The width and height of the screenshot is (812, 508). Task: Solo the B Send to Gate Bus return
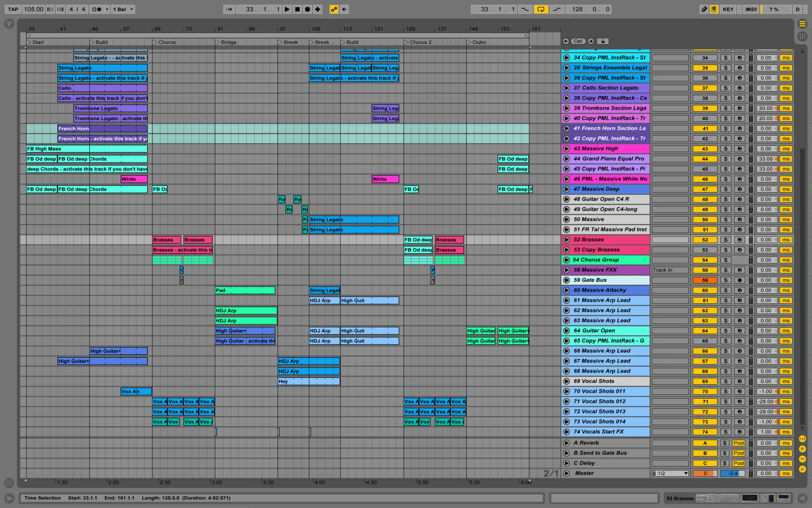(x=725, y=453)
